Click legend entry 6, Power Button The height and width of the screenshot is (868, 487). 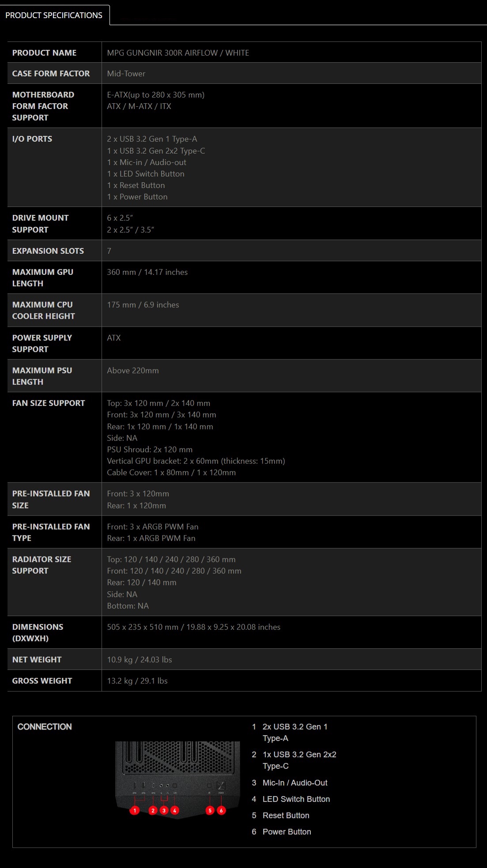pyautogui.click(x=282, y=831)
